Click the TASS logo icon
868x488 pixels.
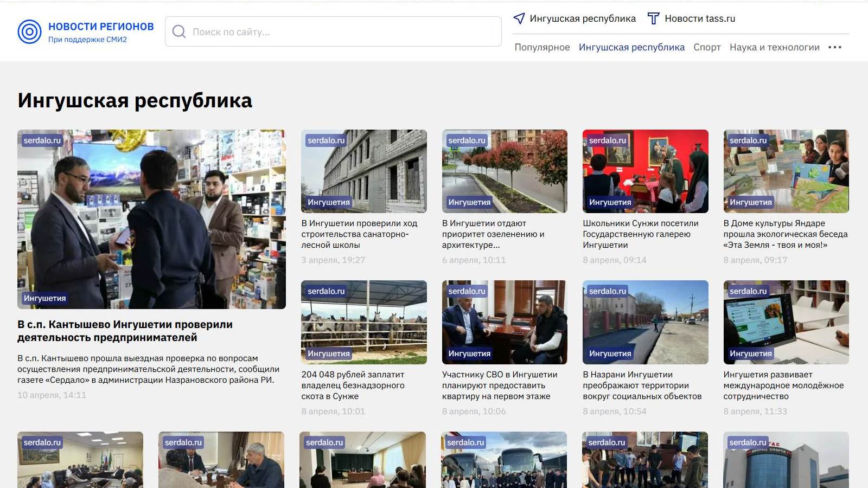[x=653, y=18]
